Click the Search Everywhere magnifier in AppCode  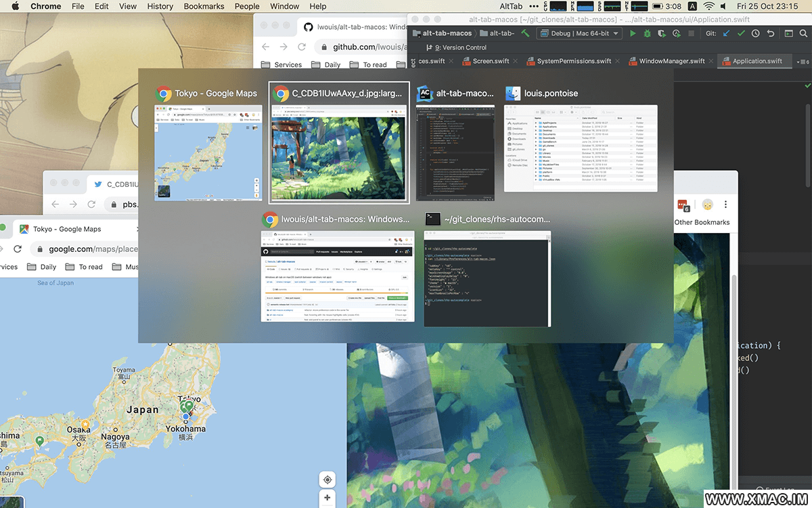[803, 33]
